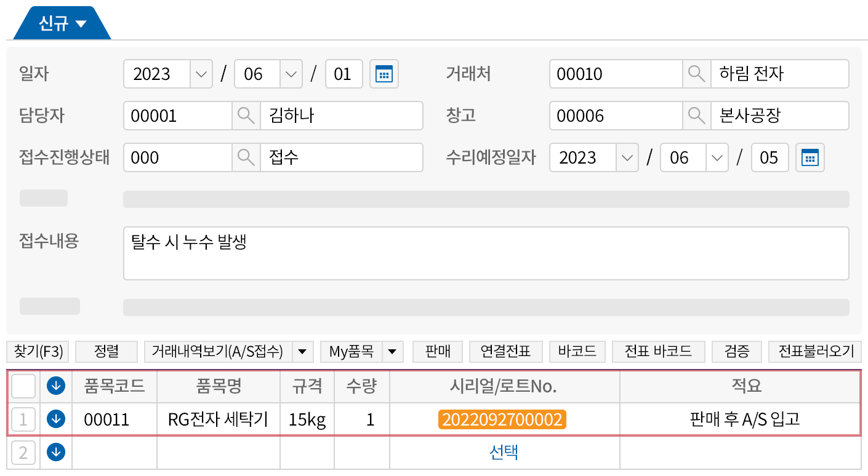
Task: Expand the 수리예정일자 month dropdown
Action: 717,158
